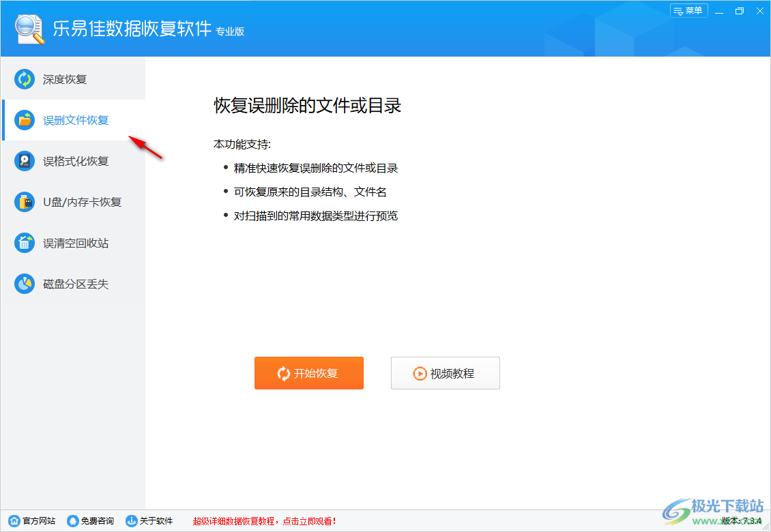Click the 磁盘分区丢失 pie chart icon
Screen dimensions: 771x532
point(25,284)
